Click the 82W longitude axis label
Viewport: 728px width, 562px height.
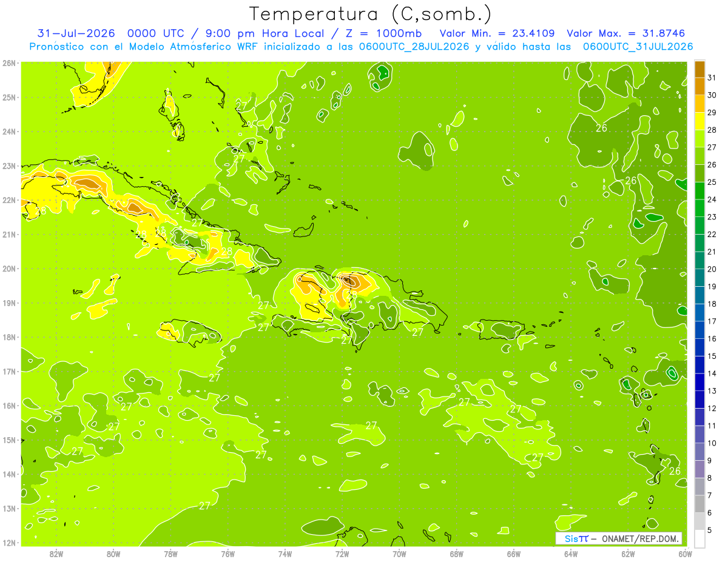coord(56,554)
